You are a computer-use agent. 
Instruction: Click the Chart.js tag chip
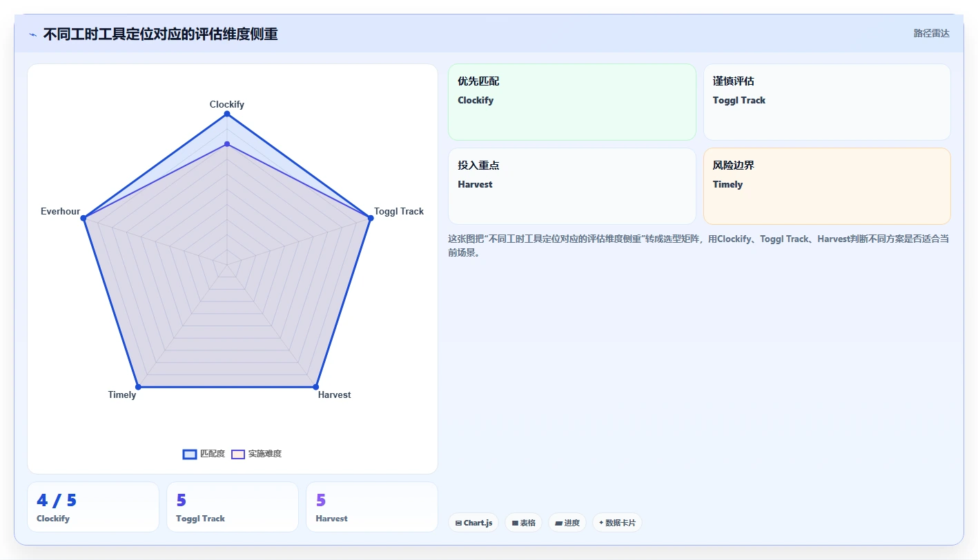(x=473, y=523)
